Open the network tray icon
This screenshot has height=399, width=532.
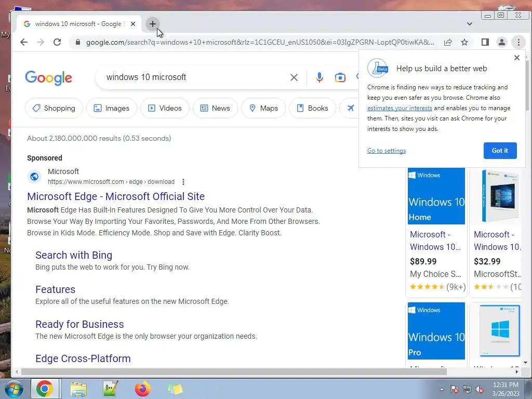coord(467,389)
